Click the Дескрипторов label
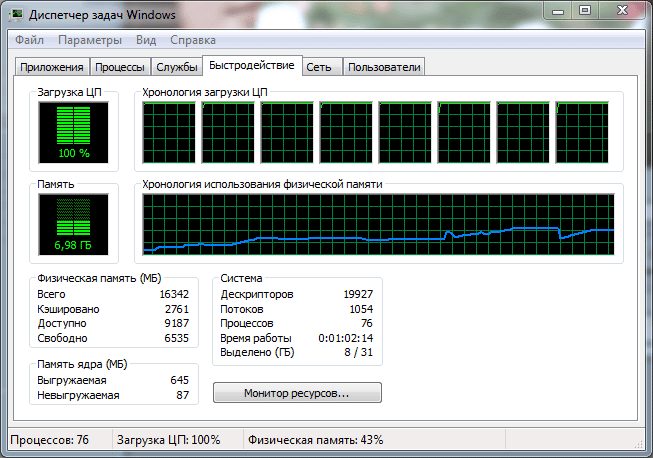Screen dimensions: 653x458 [x=257, y=294]
